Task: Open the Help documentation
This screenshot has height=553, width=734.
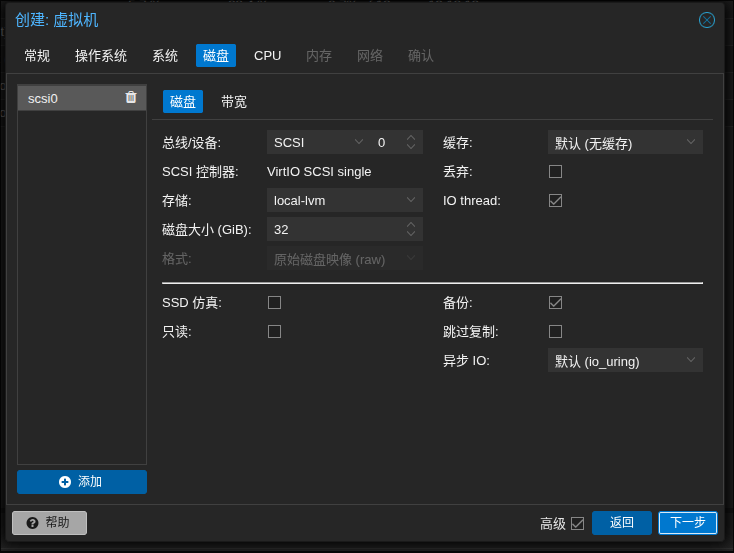Action: (x=49, y=522)
